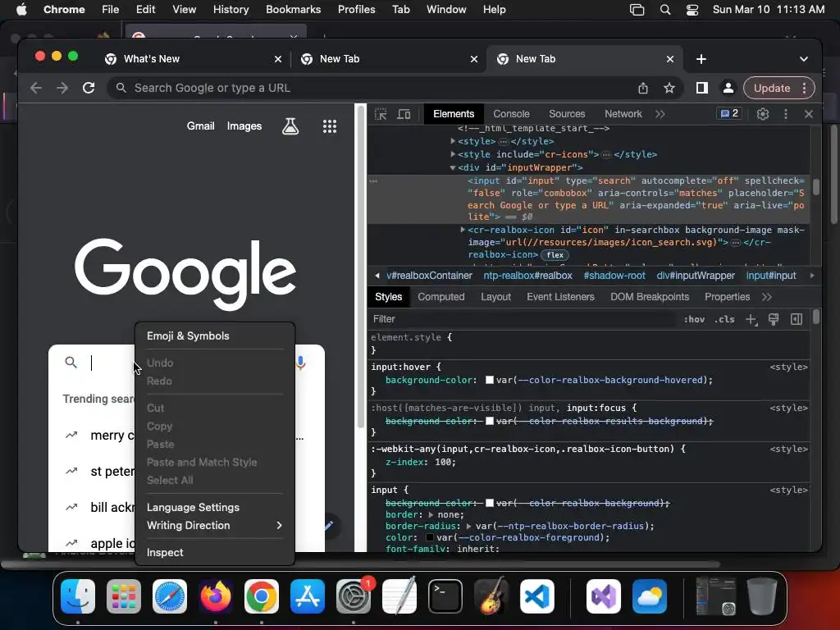Open macOS Spotlight search
This screenshot has width=840, height=630.
(664, 10)
